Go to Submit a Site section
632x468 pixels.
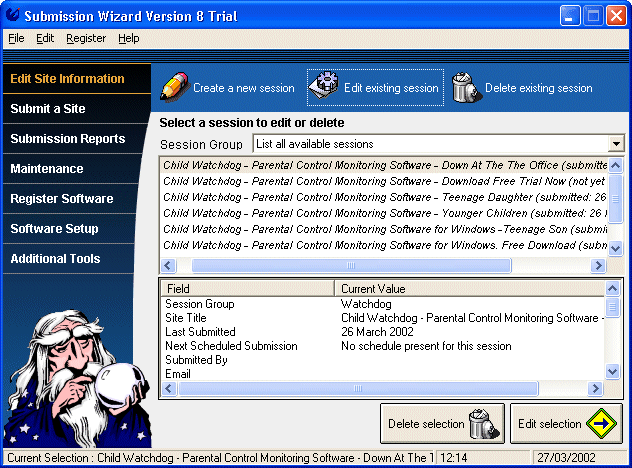(x=75, y=109)
